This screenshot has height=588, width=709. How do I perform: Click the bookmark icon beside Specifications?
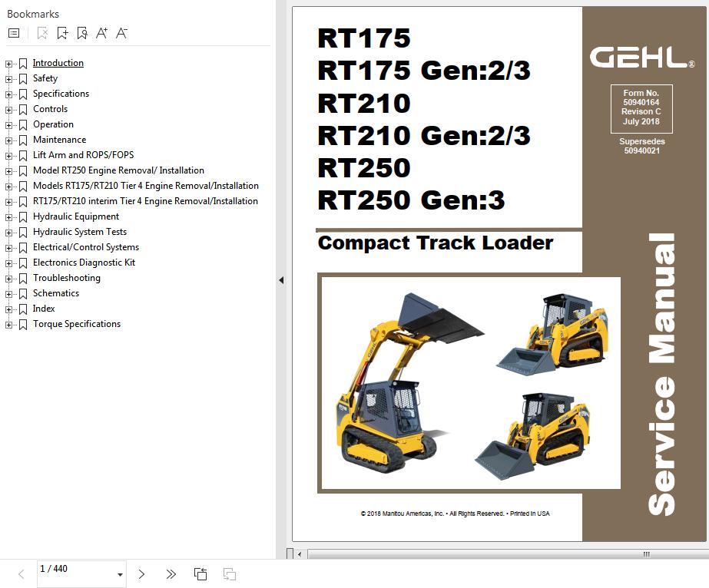[23, 94]
